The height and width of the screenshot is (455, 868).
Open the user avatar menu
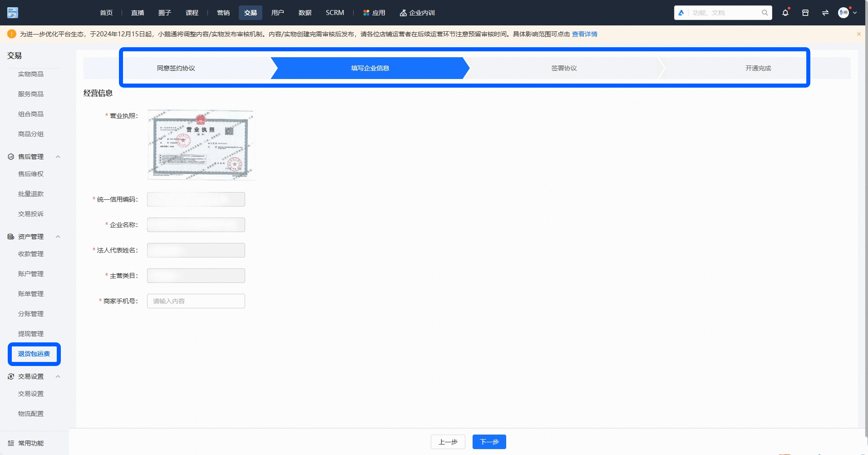point(843,13)
